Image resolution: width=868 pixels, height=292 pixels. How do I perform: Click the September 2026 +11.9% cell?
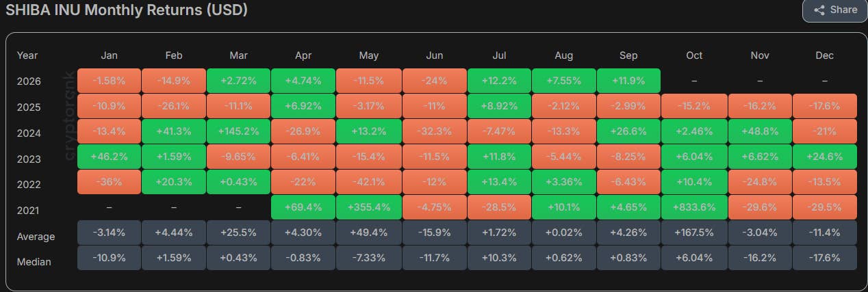pos(629,81)
